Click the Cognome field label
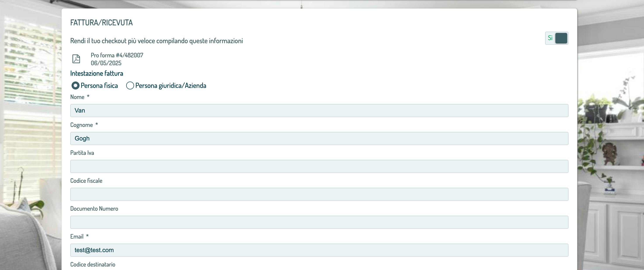644x270 pixels. tap(81, 125)
